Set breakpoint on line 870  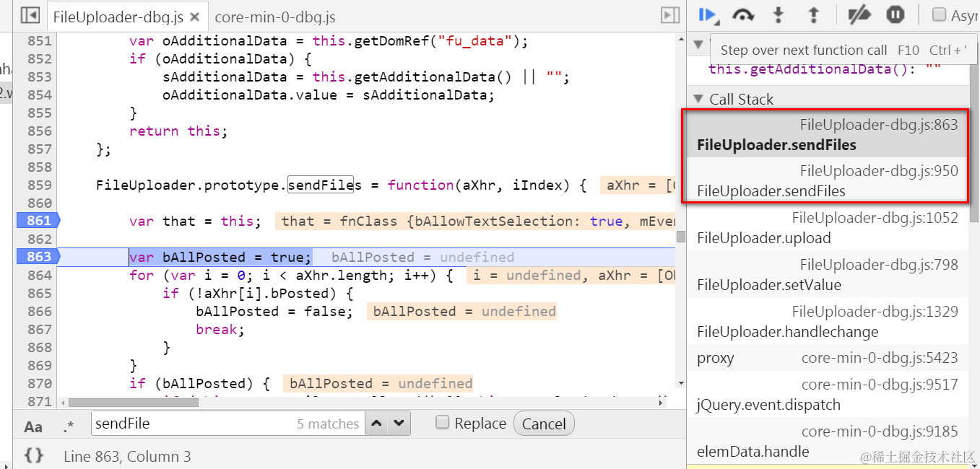point(39,383)
